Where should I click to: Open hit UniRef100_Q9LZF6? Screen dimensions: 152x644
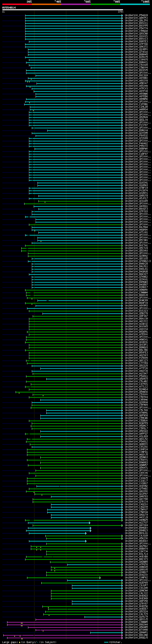[136, 21]
